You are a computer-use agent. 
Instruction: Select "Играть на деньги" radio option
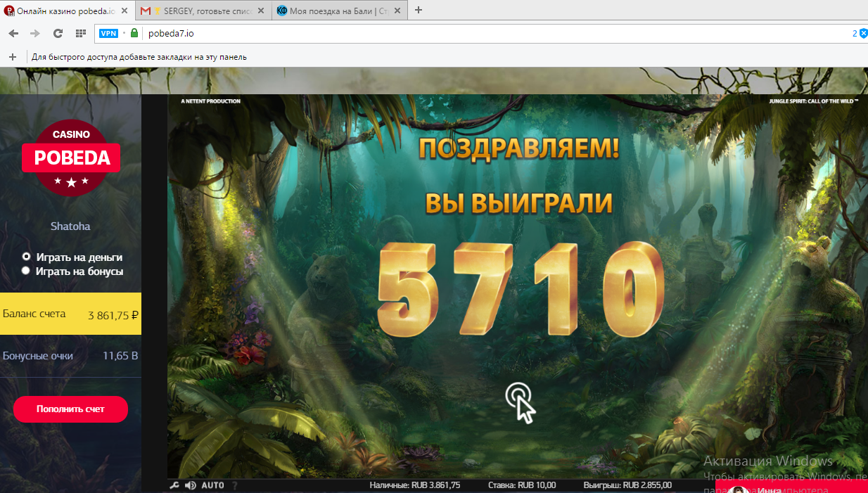(x=26, y=257)
